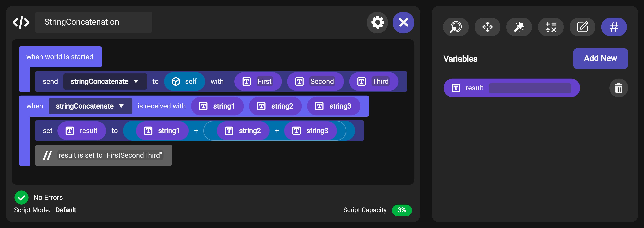Click the result variable value field

[530, 88]
